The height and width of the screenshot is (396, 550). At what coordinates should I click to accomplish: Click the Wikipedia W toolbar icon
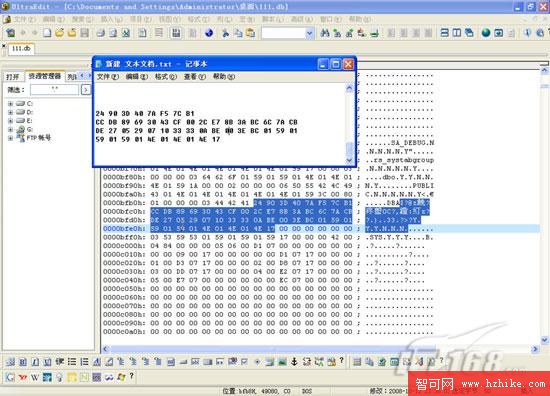tap(35, 377)
